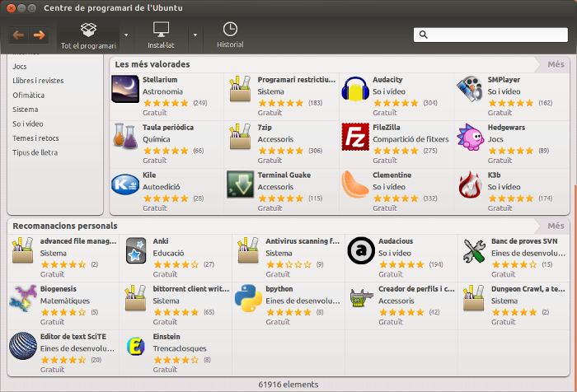The image size is (577, 392).
Task: Open the Tot el programari view
Action: (88, 35)
